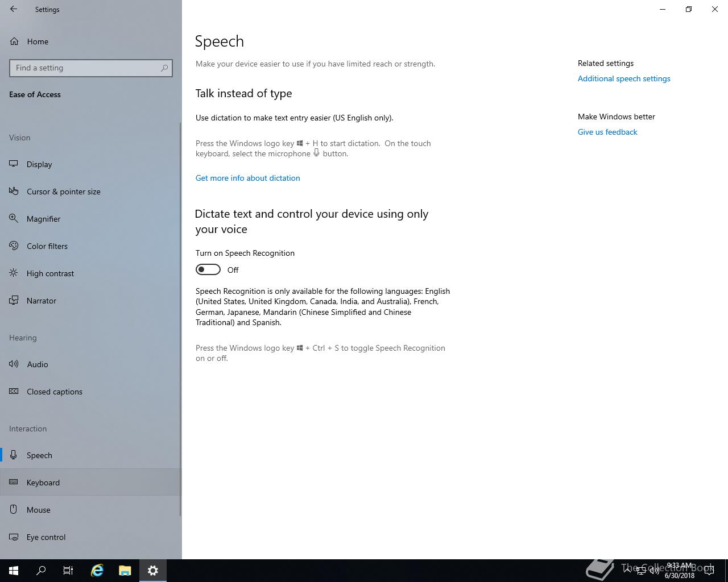728x582 pixels.
Task: Open the Windows Start menu
Action: coord(14,571)
